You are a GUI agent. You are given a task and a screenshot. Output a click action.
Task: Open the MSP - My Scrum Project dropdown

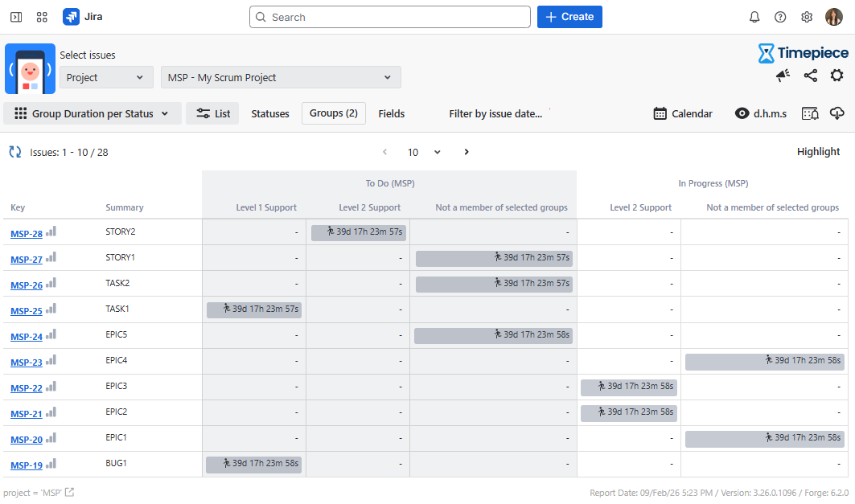(281, 77)
